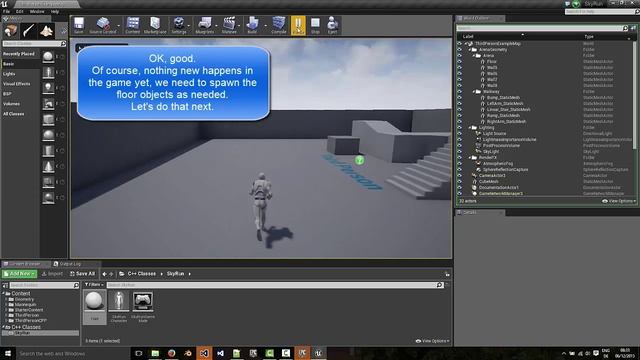Toggle visibility of ArenaGeometry folder
Image resolution: width=640 pixels, height=360 pixels.
coord(460,50)
